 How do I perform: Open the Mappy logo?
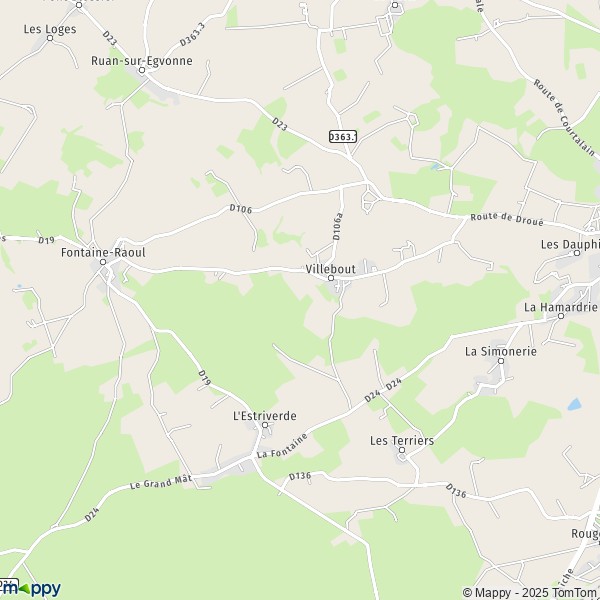coord(31,589)
